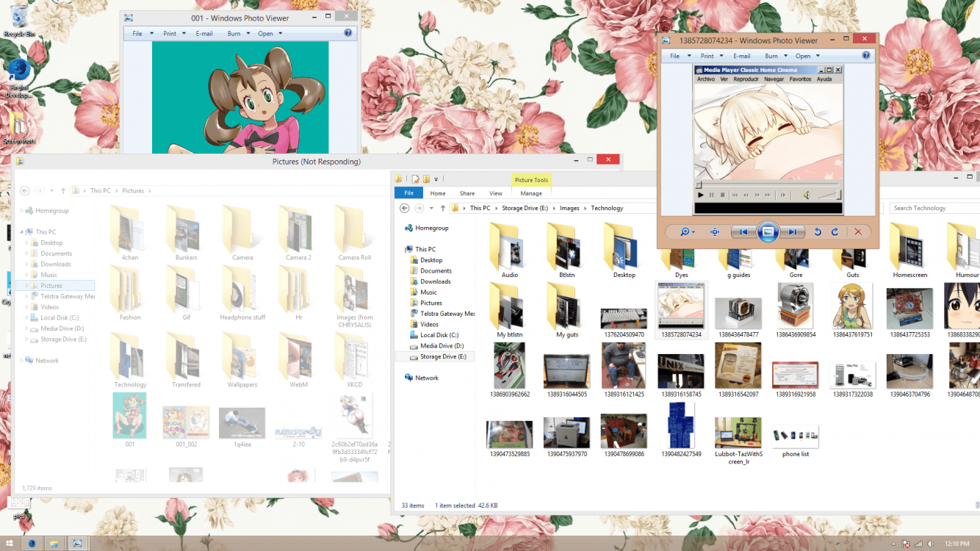Click New folder icon in Technology quick access toolbar
The height and width of the screenshot is (551, 980).
click(426, 179)
